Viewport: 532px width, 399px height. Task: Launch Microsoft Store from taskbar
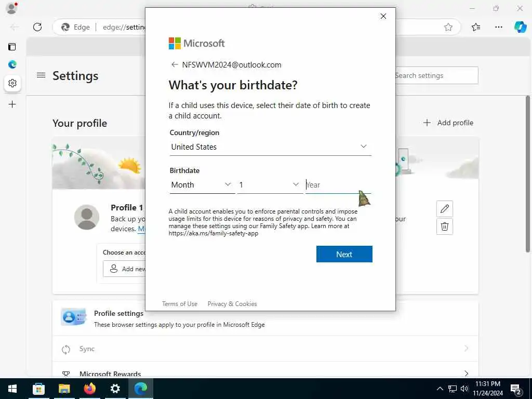(x=38, y=389)
